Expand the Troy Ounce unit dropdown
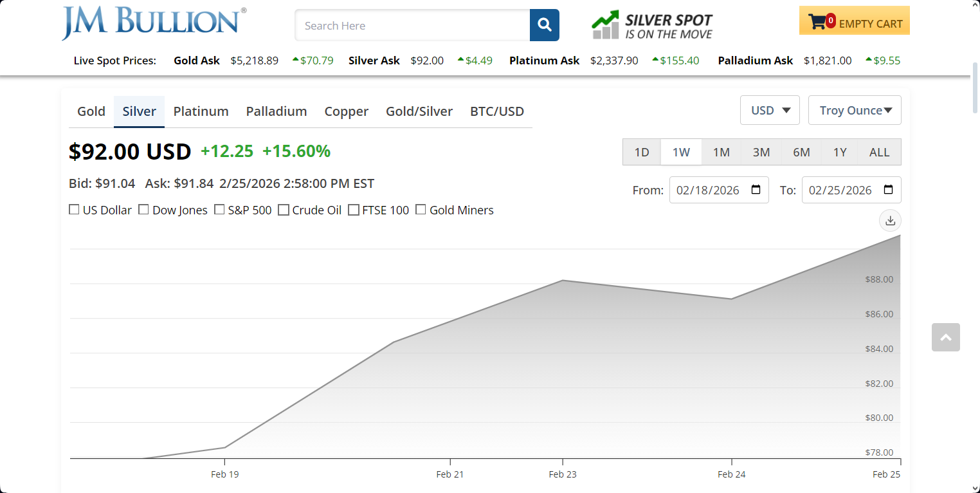Viewport: 980px width, 493px height. tap(855, 110)
